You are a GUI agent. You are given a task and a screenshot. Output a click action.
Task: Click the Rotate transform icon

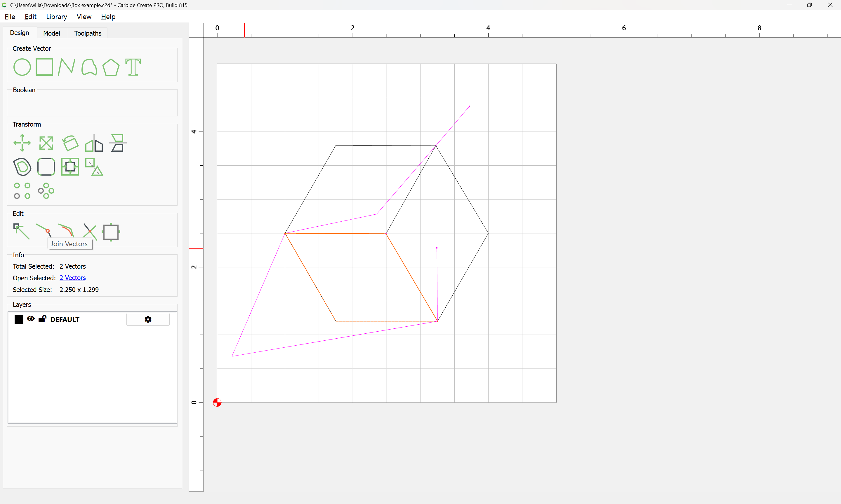(70, 143)
